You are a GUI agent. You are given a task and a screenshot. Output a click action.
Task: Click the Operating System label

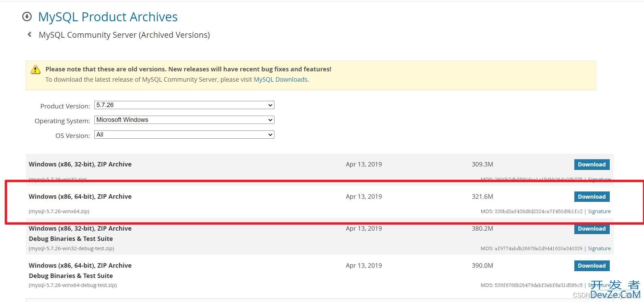click(x=62, y=121)
